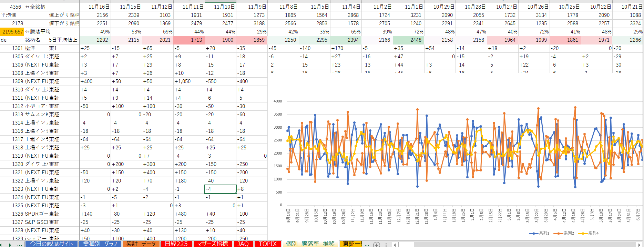Click the red-shaded cell with value 1713

(189, 40)
